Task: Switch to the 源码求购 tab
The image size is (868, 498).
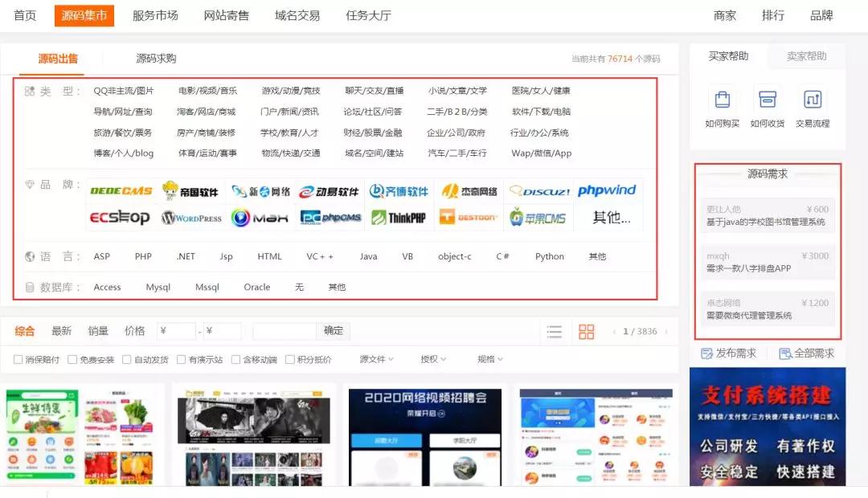Action: click(x=156, y=59)
